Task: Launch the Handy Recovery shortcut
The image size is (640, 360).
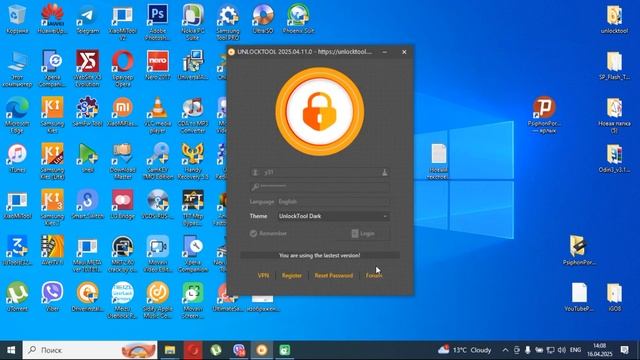Action: coord(193,162)
